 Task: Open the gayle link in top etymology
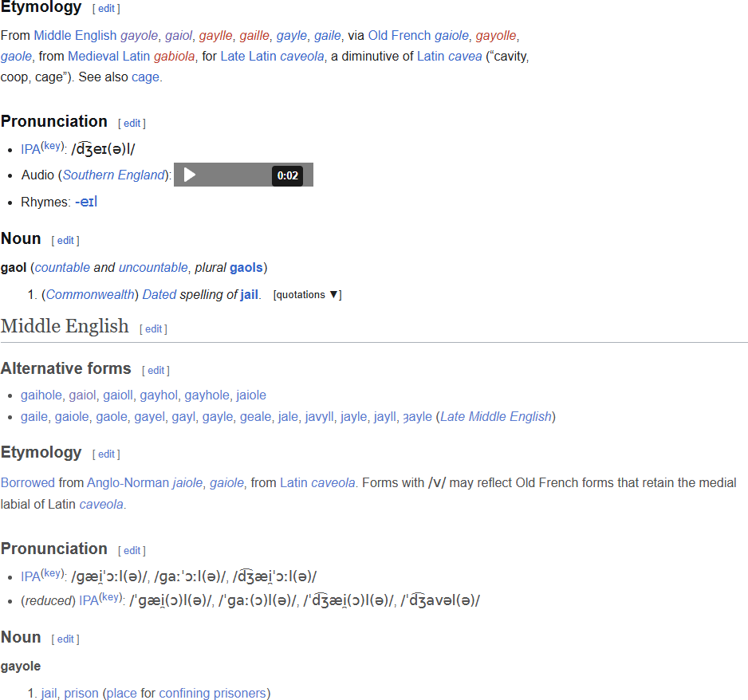[292, 35]
